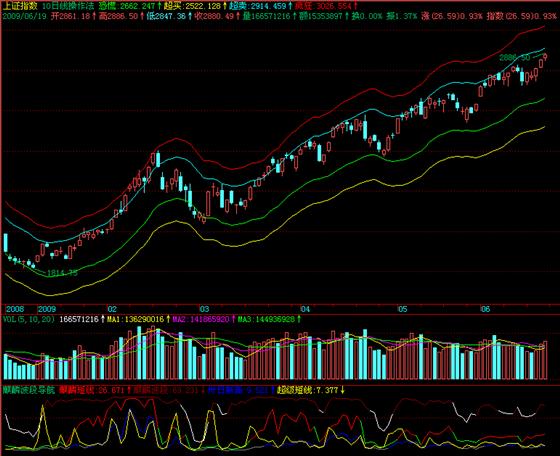Select the date 2009/06/19 in header
This screenshot has height=456, width=560.
pyautogui.click(x=25, y=16)
